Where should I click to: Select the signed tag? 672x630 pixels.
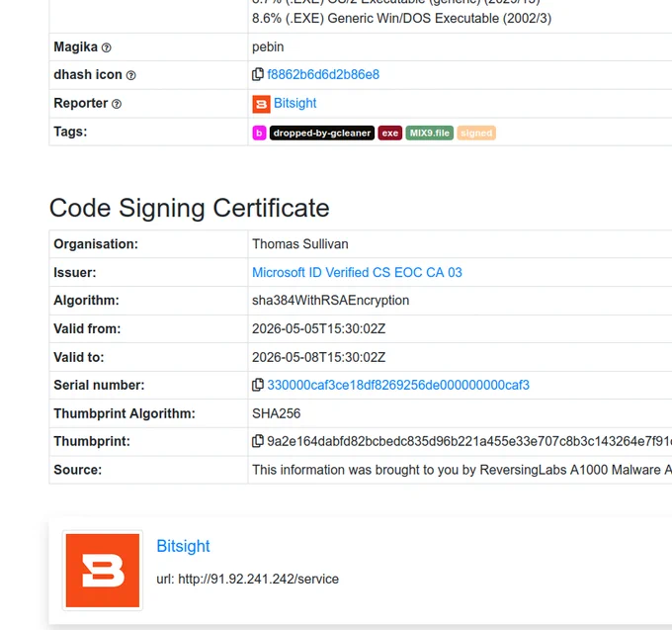pos(476,133)
